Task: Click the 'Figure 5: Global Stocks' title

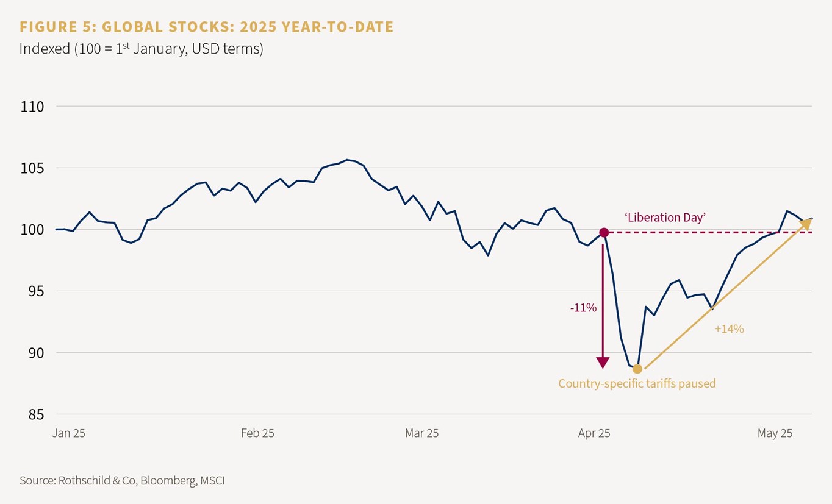Action: click(206, 27)
